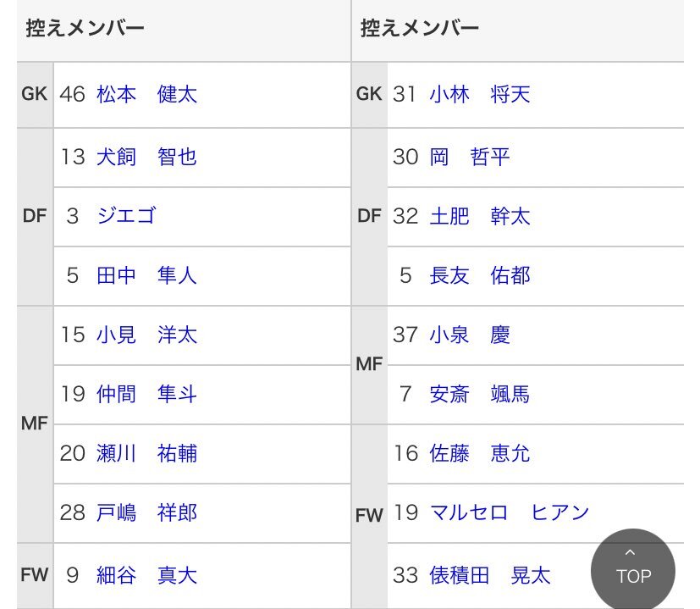Image resolution: width=700 pixels, height=609 pixels.
Task: Open player link 佐藤 恵允
Action: tap(480, 453)
